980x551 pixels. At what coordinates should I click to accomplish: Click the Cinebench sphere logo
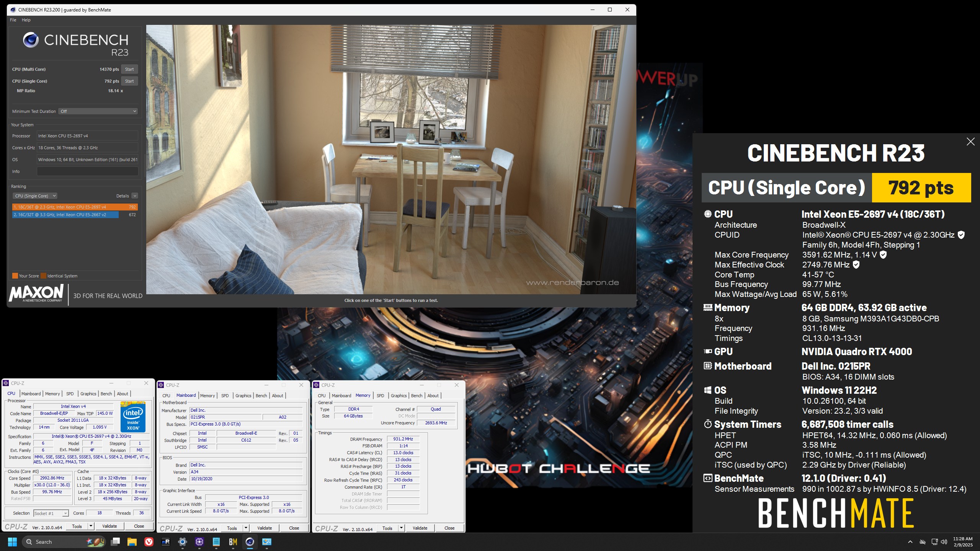pyautogui.click(x=31, y=40)
